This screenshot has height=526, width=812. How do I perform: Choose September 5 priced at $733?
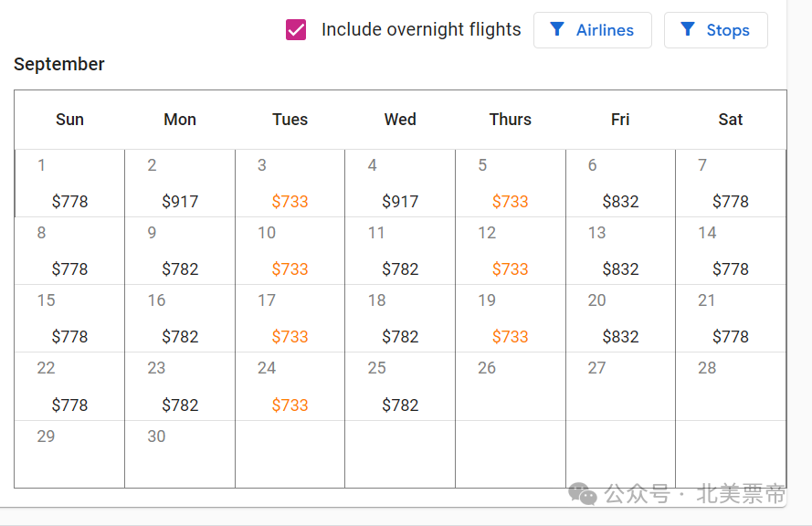510,184
